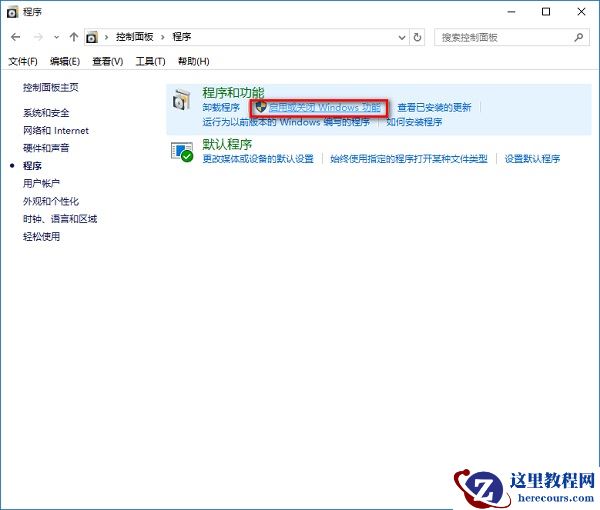
Task: Open the 编辑(E) menu
Action: click(x=65, y=61)
